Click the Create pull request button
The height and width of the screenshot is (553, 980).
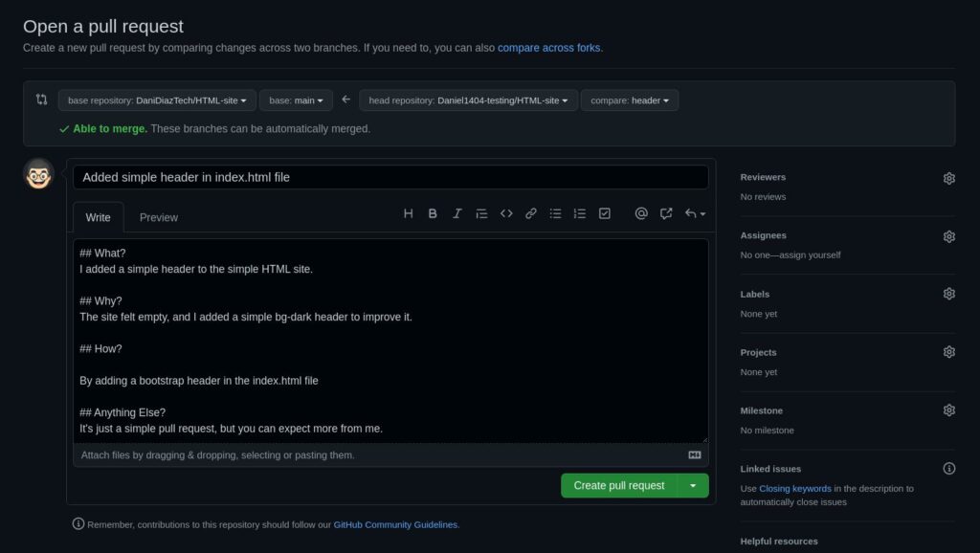pyautogui.click(x=619, y=485)
